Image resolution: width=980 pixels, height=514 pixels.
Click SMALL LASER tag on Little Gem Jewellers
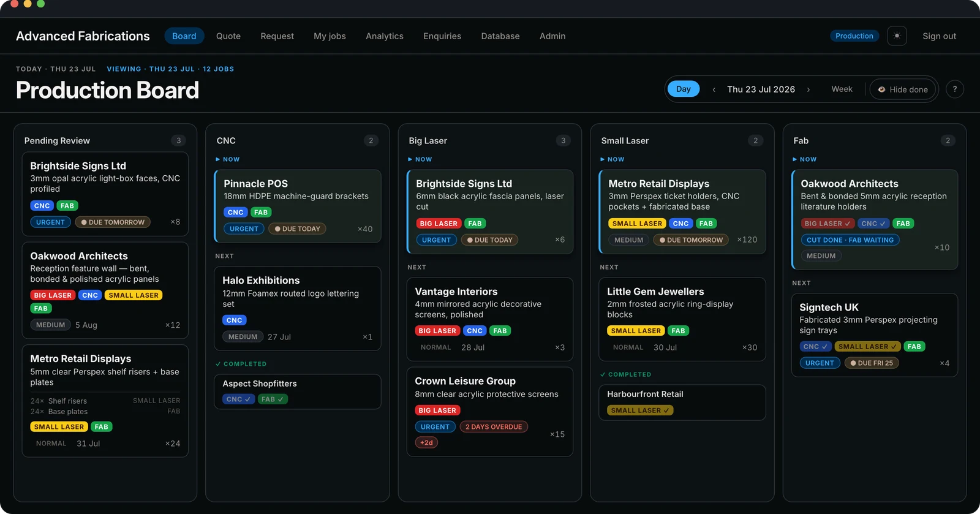pos(636,331)
